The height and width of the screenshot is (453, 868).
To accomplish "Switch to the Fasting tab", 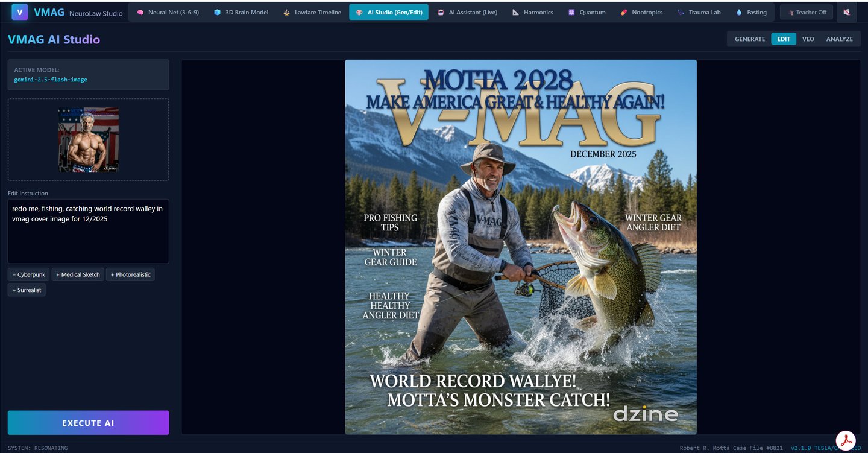I will [x=751, y=12].
